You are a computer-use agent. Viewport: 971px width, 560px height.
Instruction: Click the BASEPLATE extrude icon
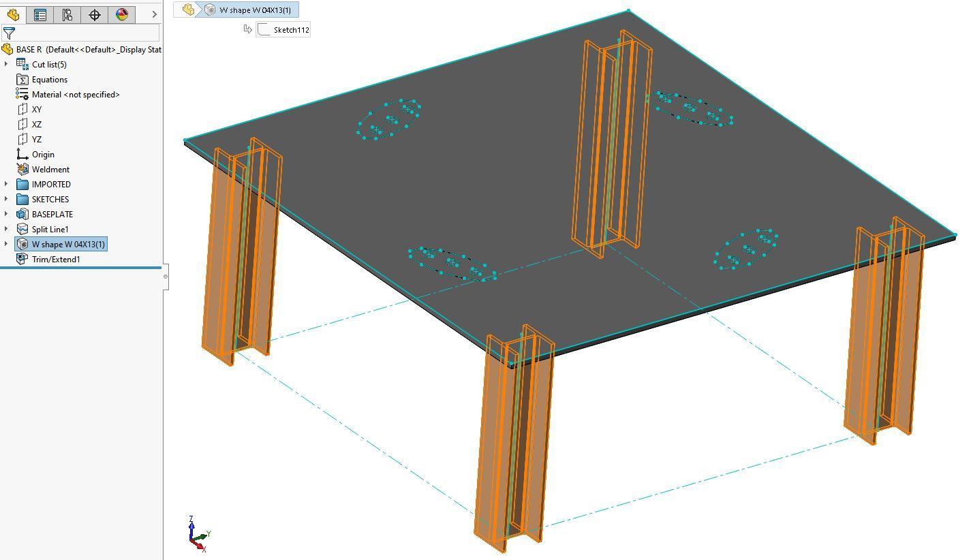tap(22, 214)
